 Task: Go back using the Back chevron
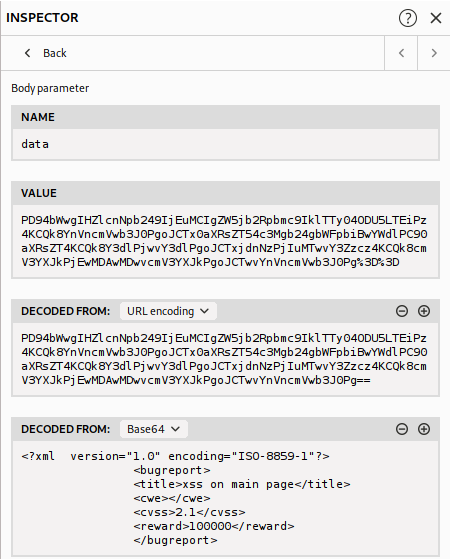[x=27, y=53]
